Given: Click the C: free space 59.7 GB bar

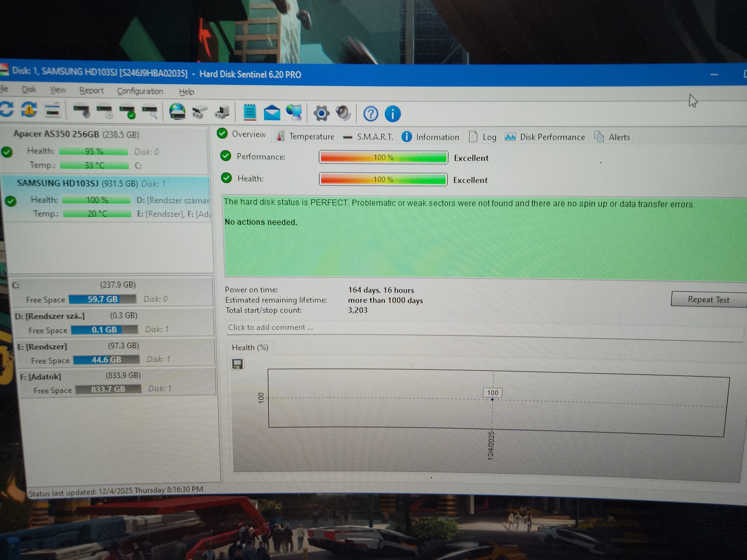Looking at the screenshot, I should tap(102, 299).
